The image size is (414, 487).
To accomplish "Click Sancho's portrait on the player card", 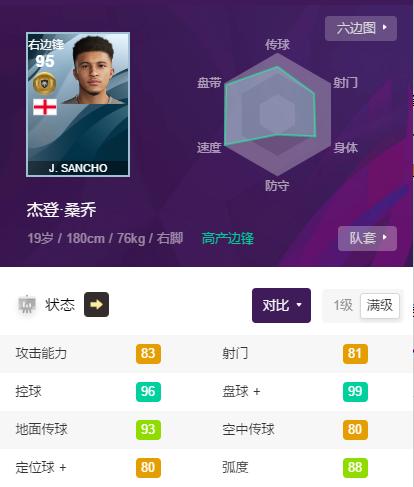I will click(93, 70).
